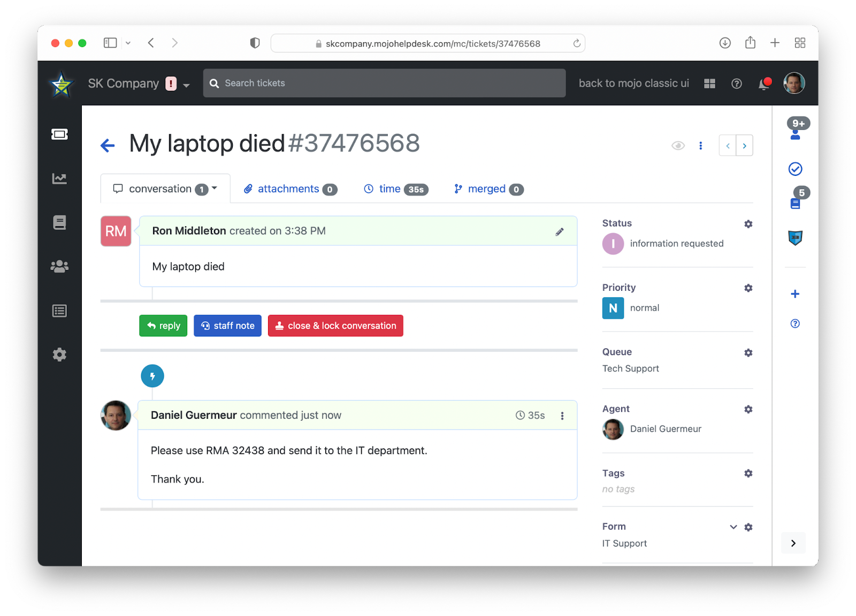Switch to the time tab
The height and width of the screenshot is (616, 856).
[396, 189]
